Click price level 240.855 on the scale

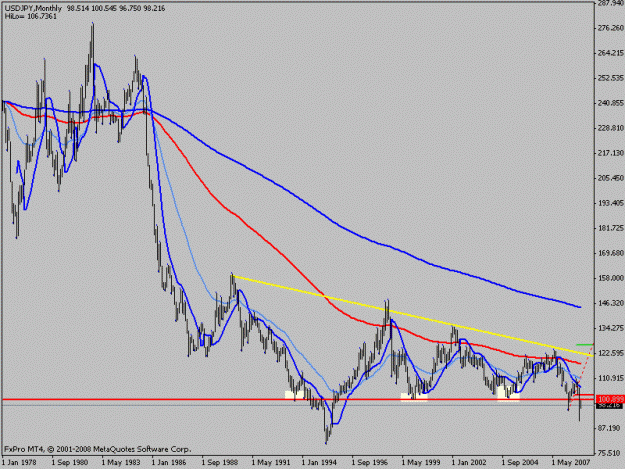[611, 103]
